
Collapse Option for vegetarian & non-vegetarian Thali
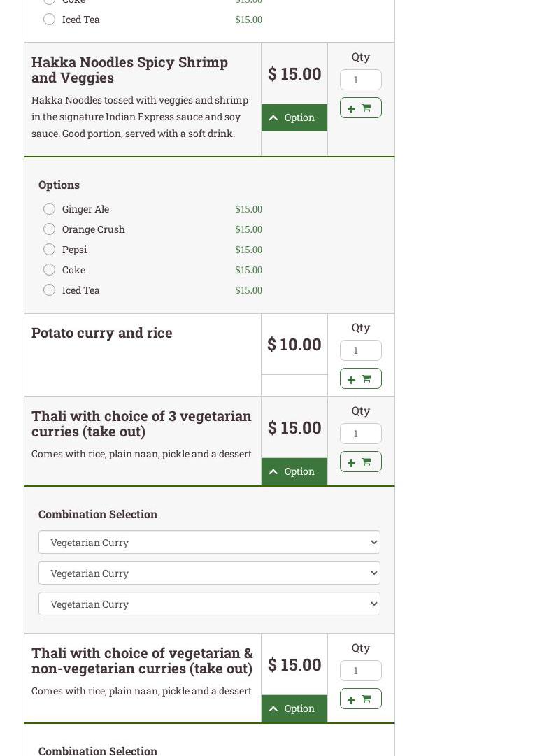(x=294, y=708)
